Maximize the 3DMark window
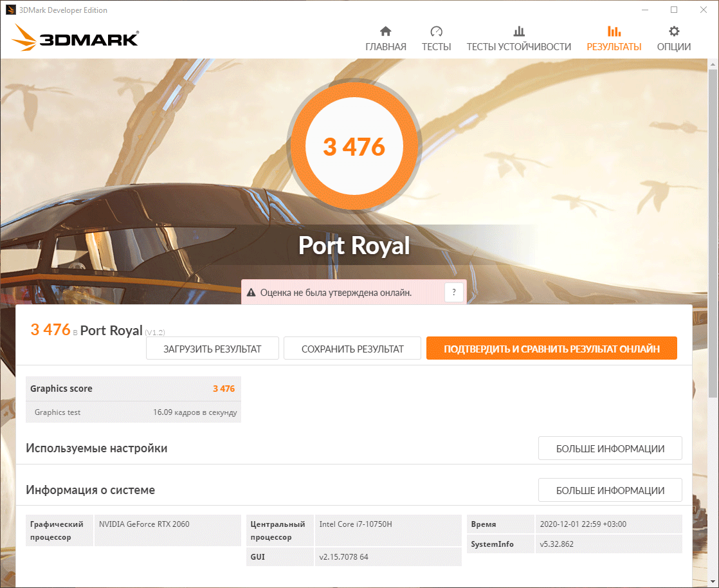719x588 pixels. (x=673, y=10)
